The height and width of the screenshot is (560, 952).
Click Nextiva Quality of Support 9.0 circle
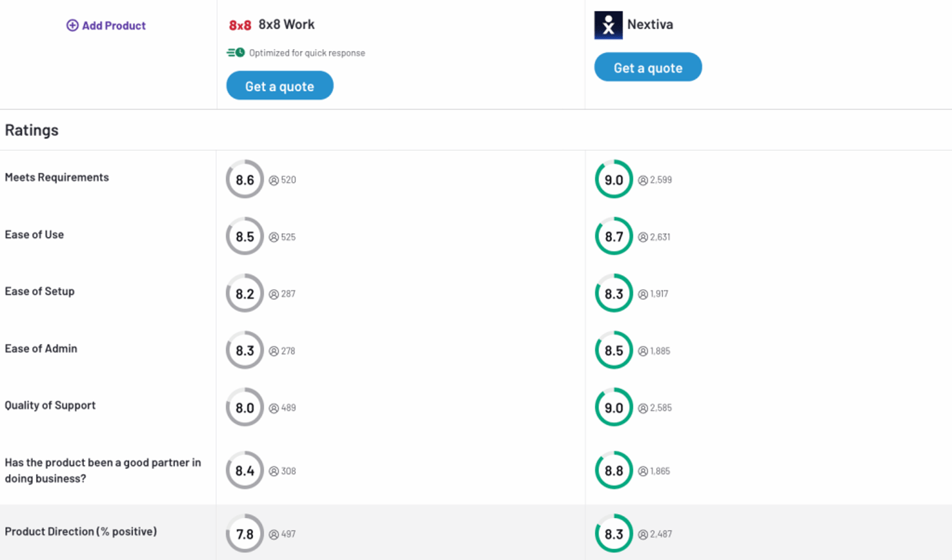click(614, 407)
